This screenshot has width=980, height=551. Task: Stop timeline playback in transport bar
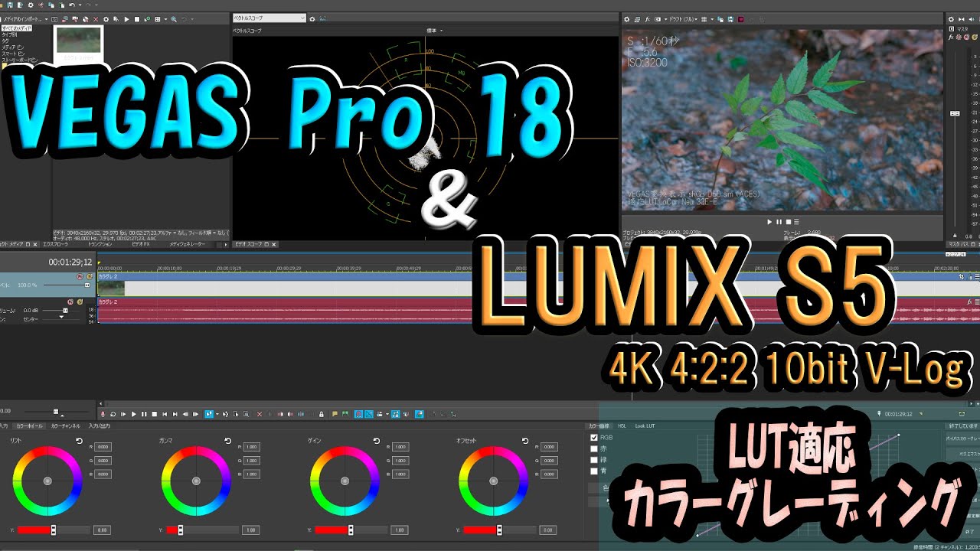[x=154, y=414]
